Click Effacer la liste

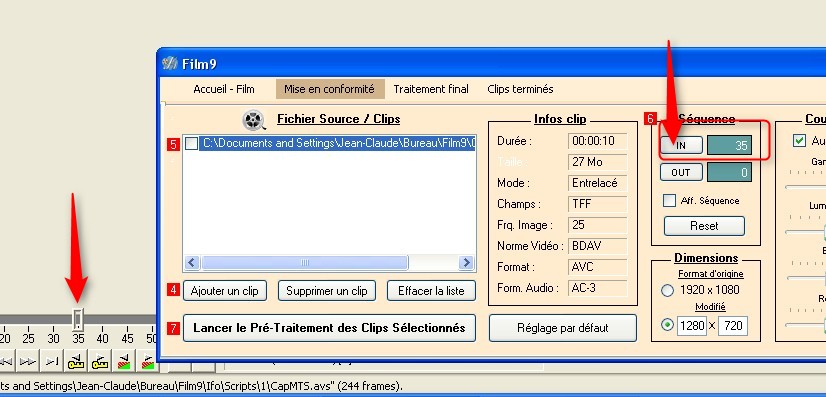coord(431,291)
